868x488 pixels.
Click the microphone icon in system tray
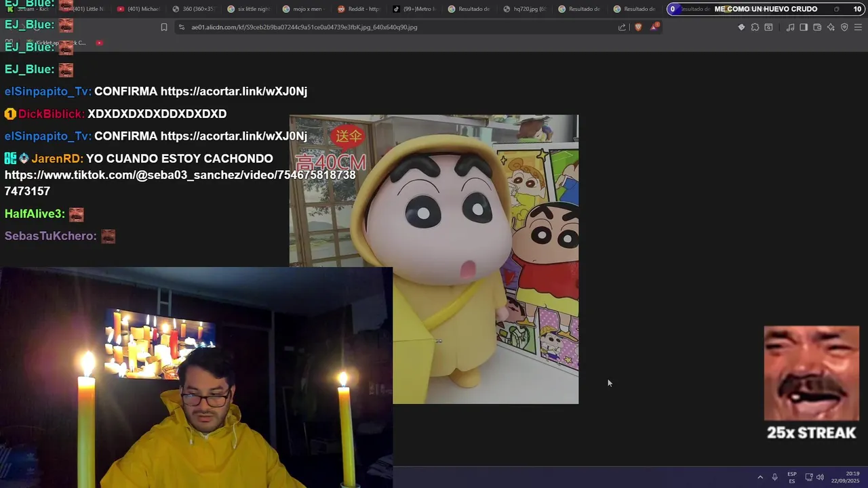click(774, 477)
